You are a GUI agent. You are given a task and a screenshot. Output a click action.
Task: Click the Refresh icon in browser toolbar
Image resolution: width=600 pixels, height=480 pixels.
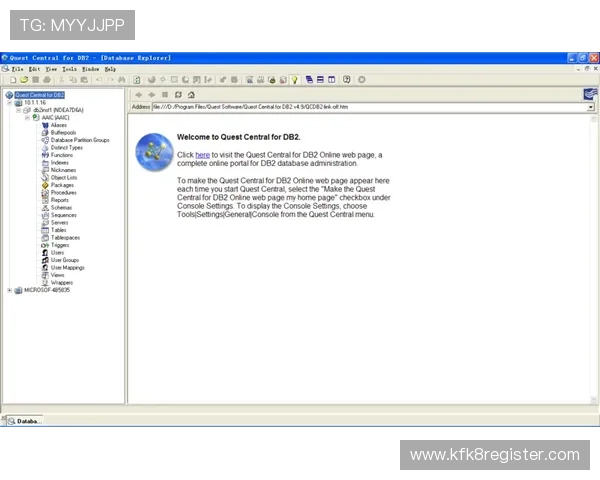click(178, 95)
